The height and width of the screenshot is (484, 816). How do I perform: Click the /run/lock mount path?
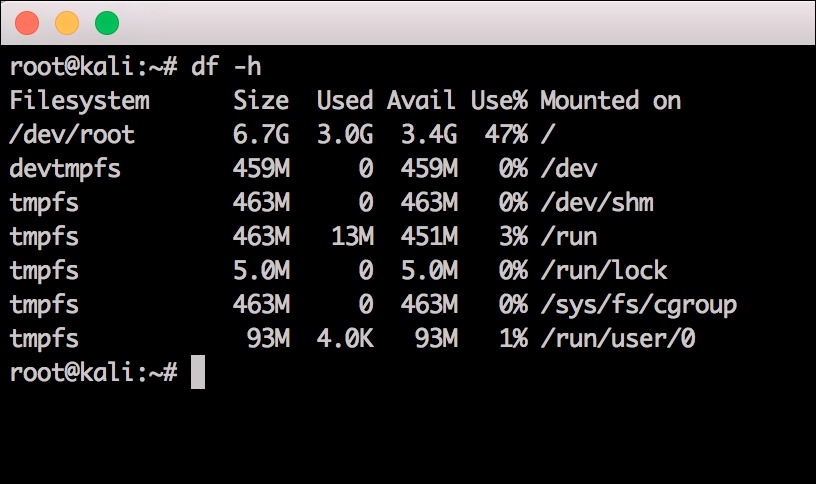[603, 271]
